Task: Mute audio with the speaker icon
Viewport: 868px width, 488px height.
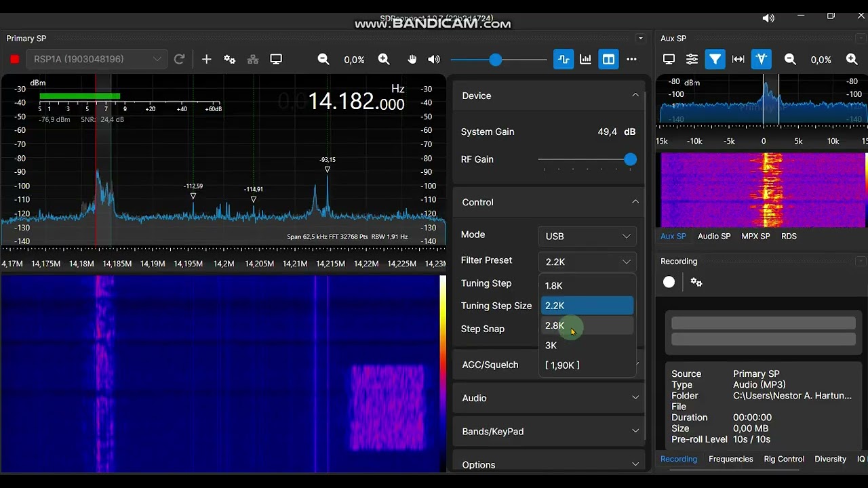Action: coord(434,60)
